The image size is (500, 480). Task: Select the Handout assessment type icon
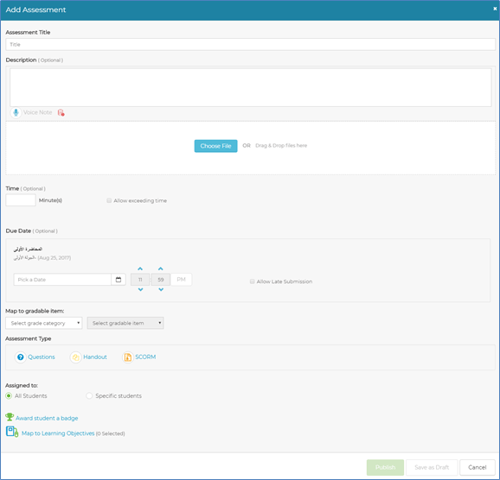pyautogui.click(x=76, y=357)
